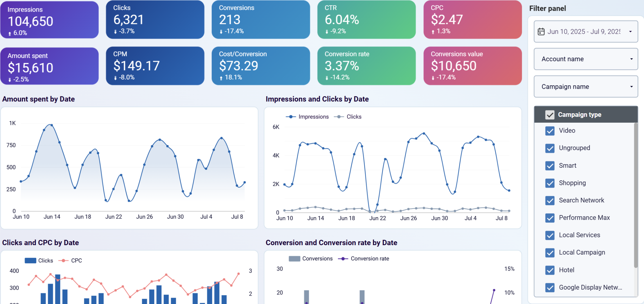Screen dimensions: 644x304
Task: Click the up arrow on Impressions card
Action: pyautogui.click(x=10, y=33)
